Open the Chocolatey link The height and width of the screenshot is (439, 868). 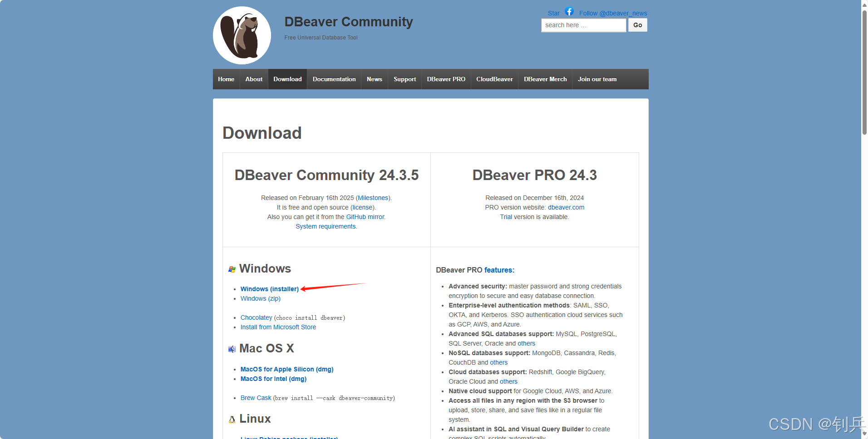pos(256,317)
